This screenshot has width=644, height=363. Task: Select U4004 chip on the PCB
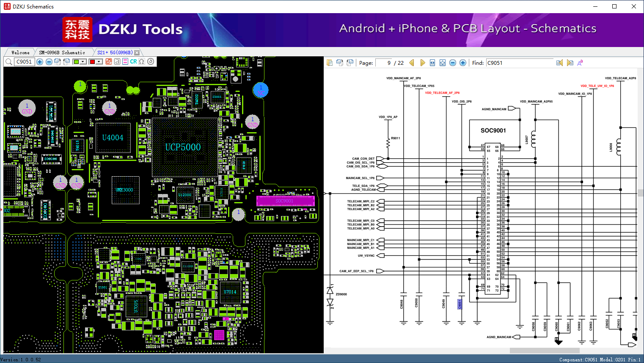(113, 138)
